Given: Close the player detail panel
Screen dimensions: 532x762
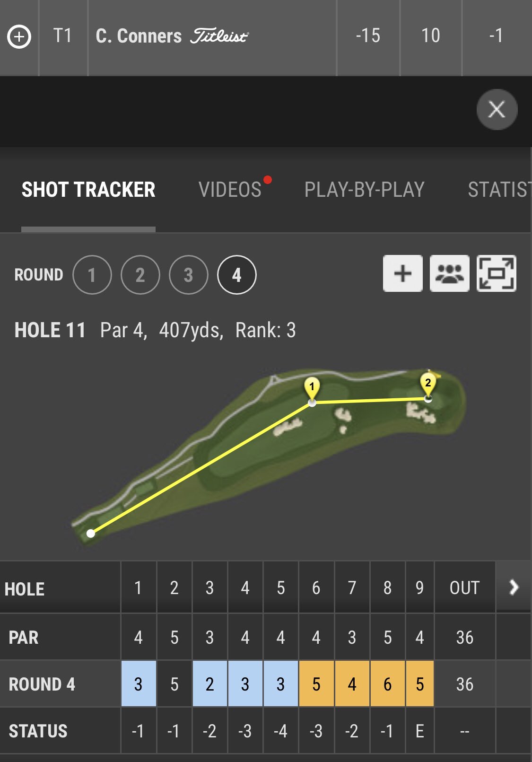Looking at the screenshot, I should point(497,109).
